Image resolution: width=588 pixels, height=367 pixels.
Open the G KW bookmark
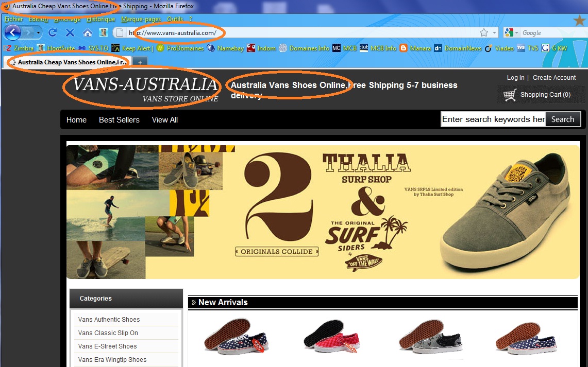click(555, 48)
